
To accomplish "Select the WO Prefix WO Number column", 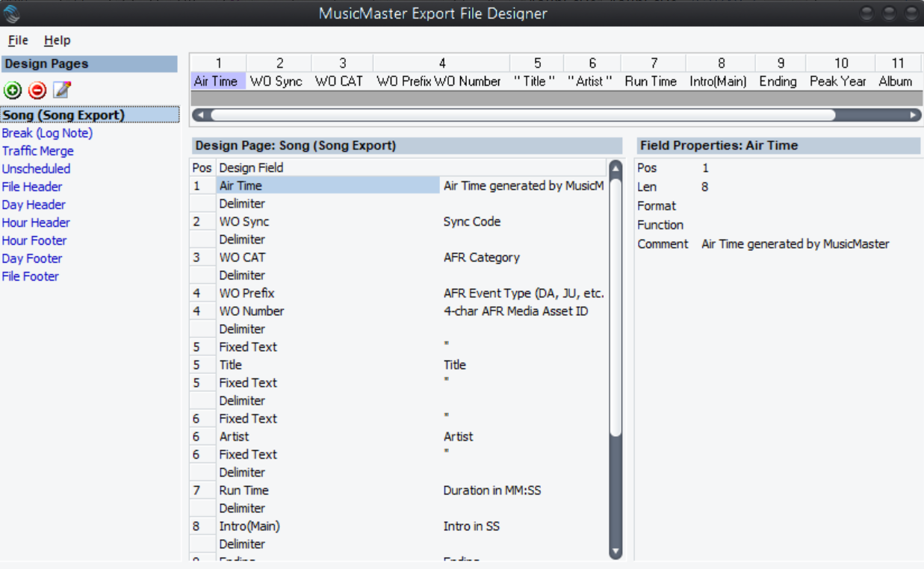I will [441, 81].
